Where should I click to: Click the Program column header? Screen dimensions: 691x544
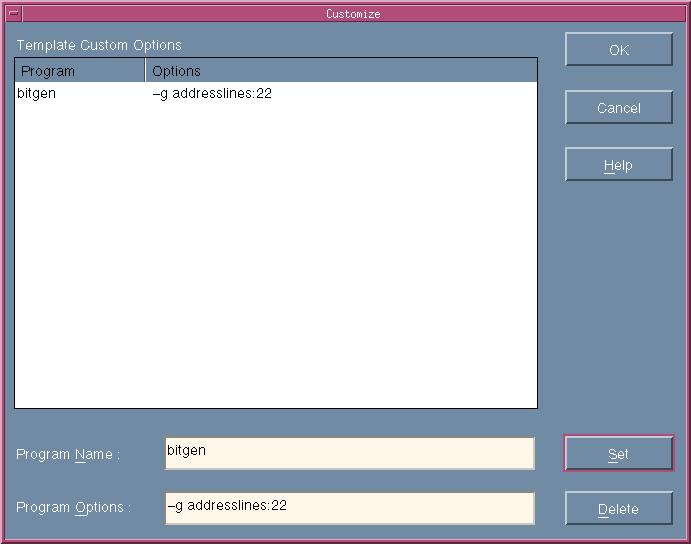[x=80, y=71]
